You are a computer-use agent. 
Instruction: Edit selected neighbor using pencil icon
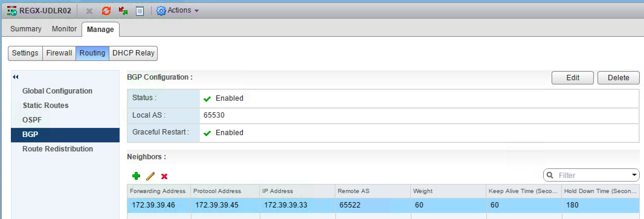[150, 176]
